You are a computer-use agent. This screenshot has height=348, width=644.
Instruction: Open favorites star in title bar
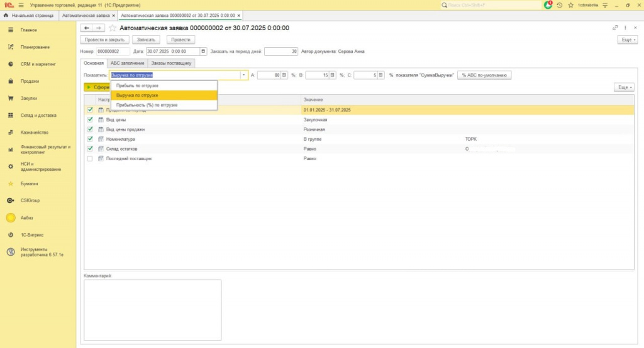[x=570, y=5]
